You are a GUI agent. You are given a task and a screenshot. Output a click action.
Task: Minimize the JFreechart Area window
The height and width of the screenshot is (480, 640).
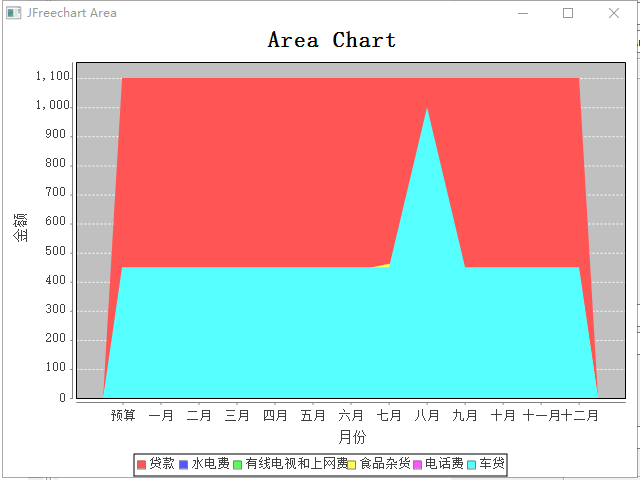tap(523, 13)
